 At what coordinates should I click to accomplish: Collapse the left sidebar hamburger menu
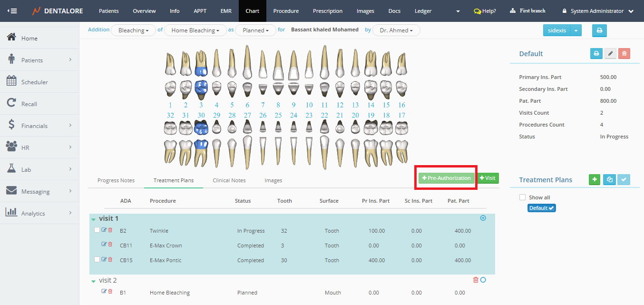tap(12, 11)
